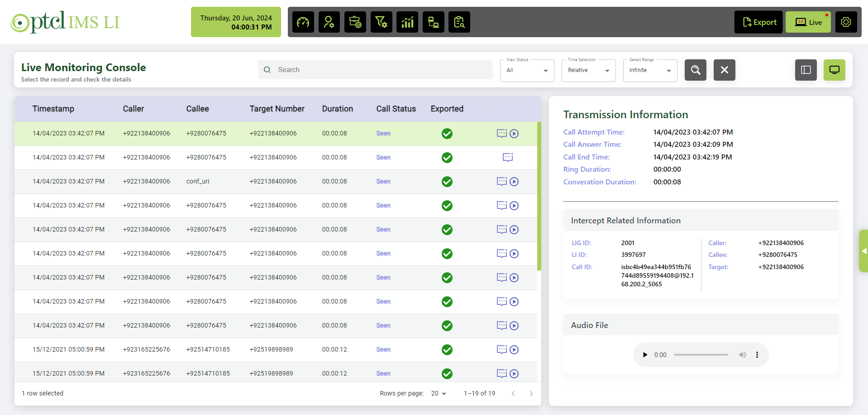This screenshot has width=868, height=415.
Task: Click the network computers icon
Action: pos(433,22)
